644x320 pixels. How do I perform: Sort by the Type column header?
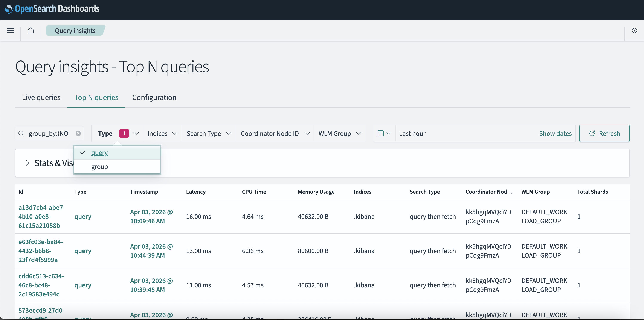(x=80, y=192)
